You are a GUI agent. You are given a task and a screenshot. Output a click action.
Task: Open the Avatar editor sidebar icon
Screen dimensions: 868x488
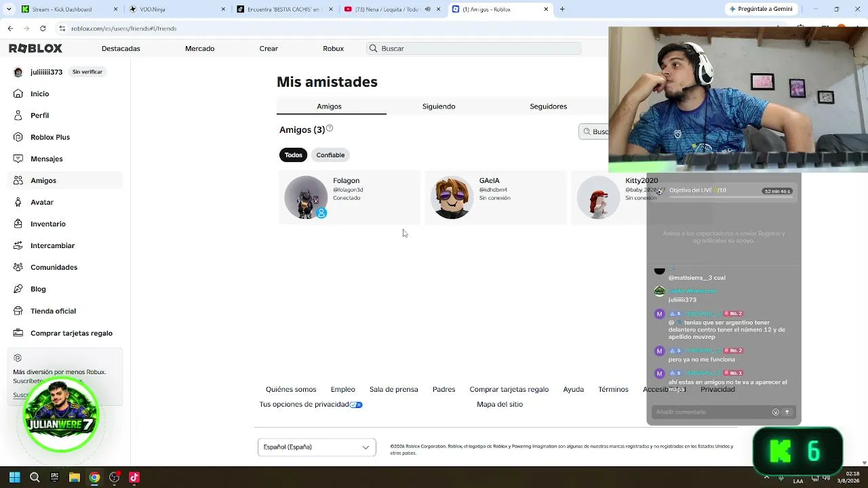point(18,202)
